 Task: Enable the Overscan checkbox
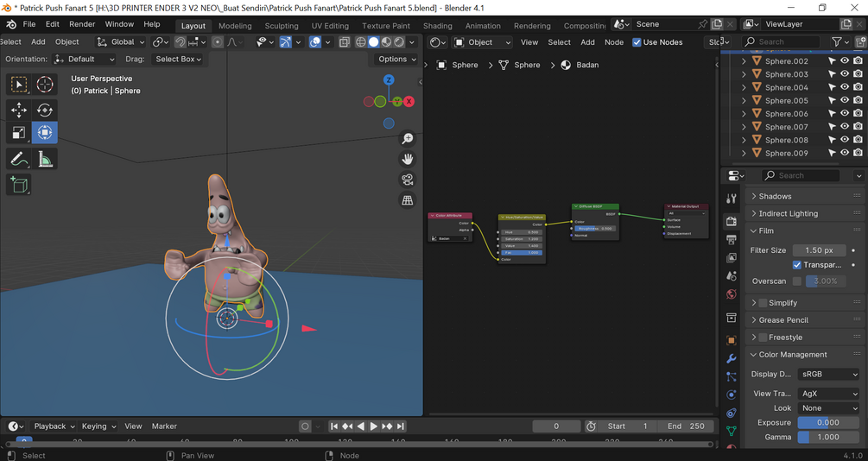pos(796,281)
